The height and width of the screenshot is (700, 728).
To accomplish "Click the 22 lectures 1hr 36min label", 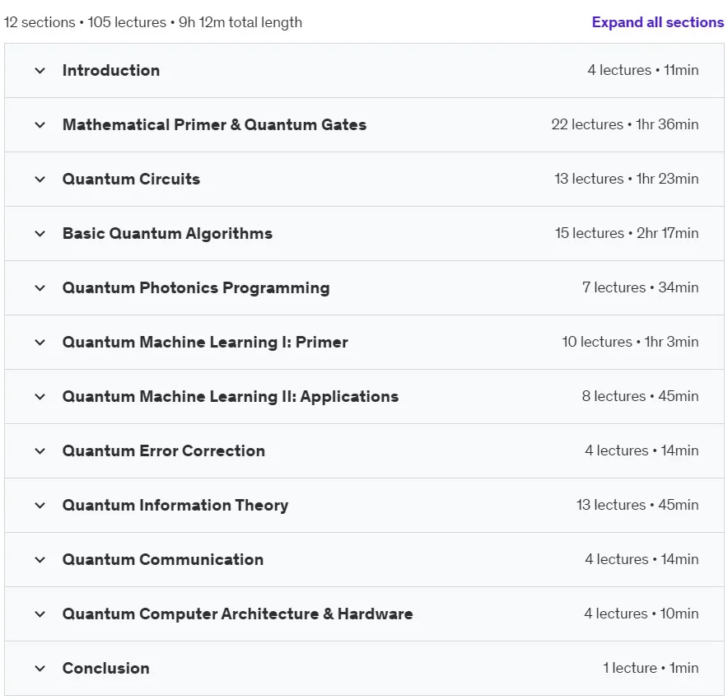I will pyautogui.click(x=625, y=124).
